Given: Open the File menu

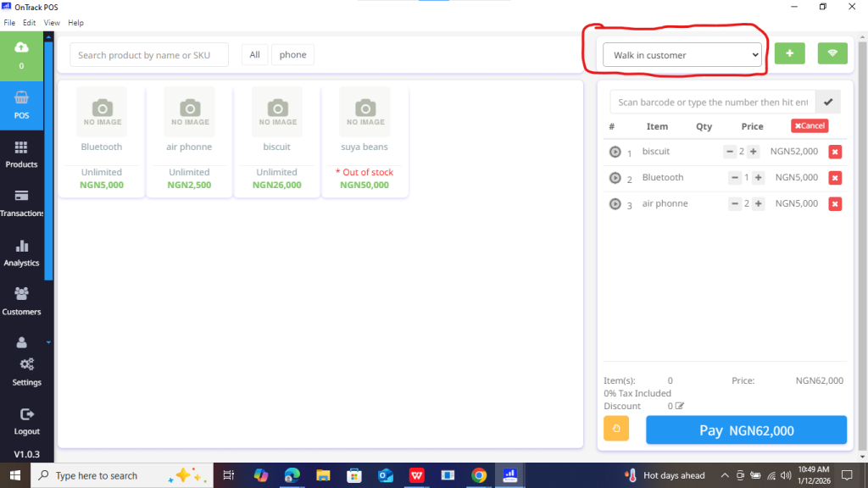Looking at the screenshot, I should pyautogui.click(x=9, y=23).
